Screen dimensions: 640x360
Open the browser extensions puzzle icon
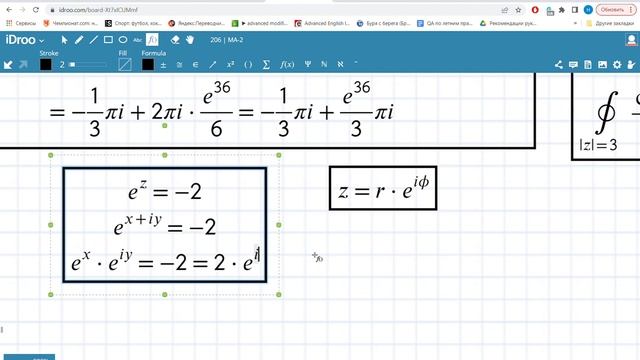[562, 10]
